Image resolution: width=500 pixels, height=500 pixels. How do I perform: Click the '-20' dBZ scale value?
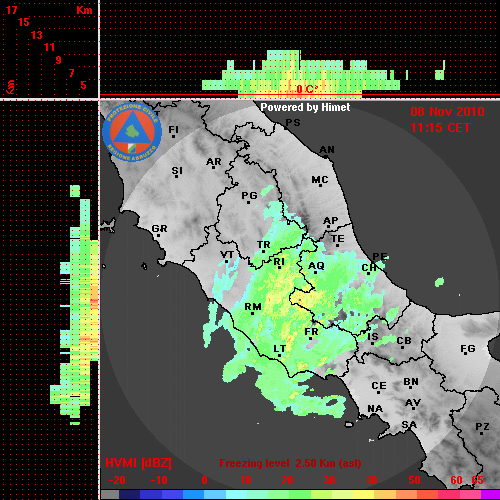pos(117,480)
